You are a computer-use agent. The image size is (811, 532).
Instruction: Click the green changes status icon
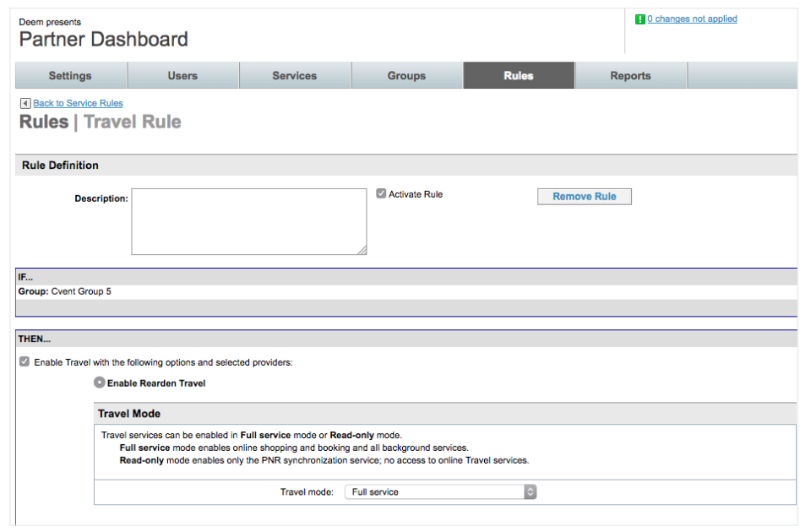[x=640, y=19]
